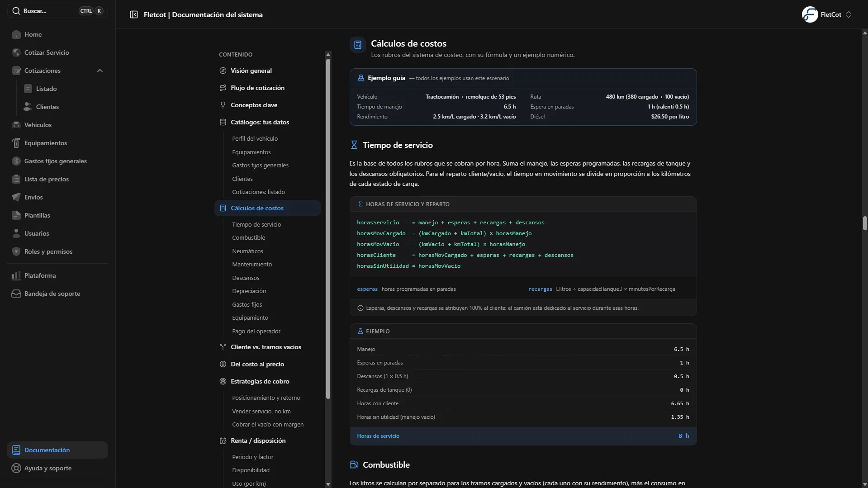Jump to Pago del operador subsection
The width and height of the screenshot is (868, 488).
point(256,331)
